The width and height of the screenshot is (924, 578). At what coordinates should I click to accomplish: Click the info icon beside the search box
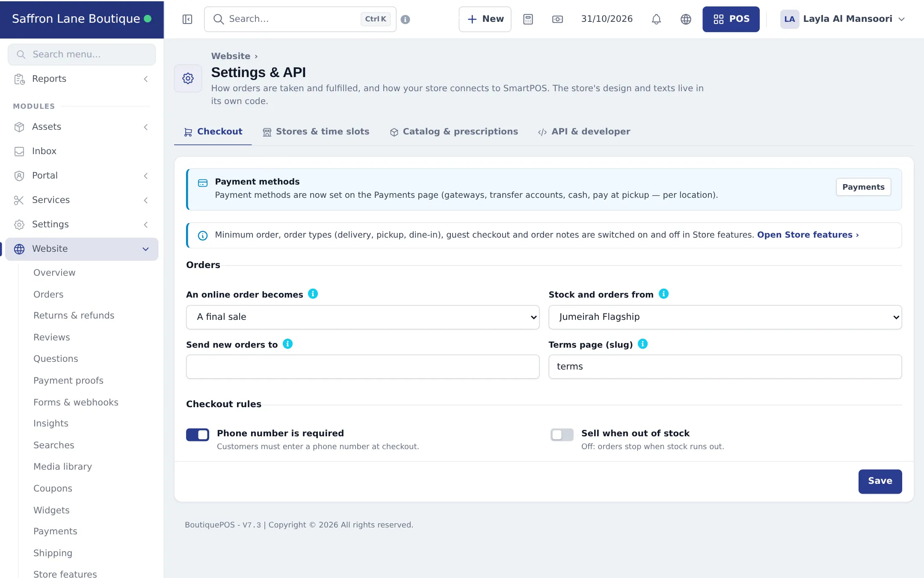[x=406, y=19]
